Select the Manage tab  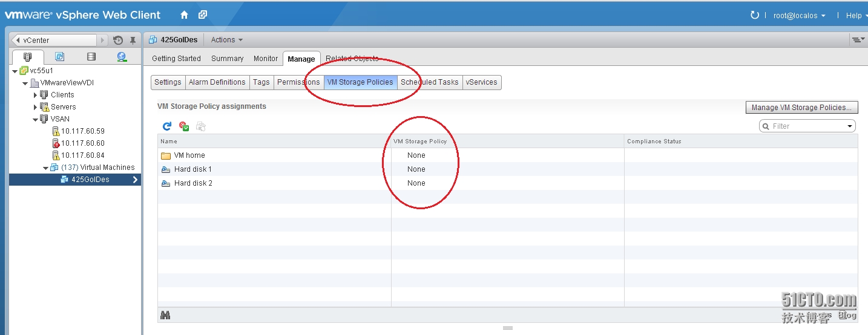301,59
